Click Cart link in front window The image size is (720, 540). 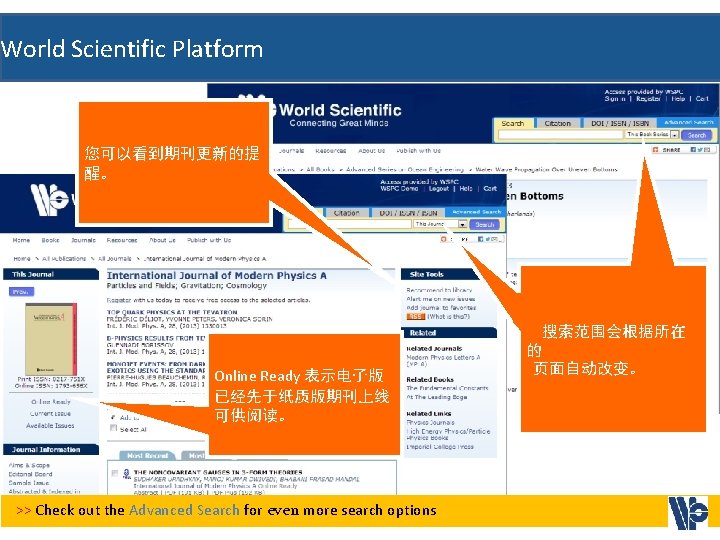(x=490, y=189)
